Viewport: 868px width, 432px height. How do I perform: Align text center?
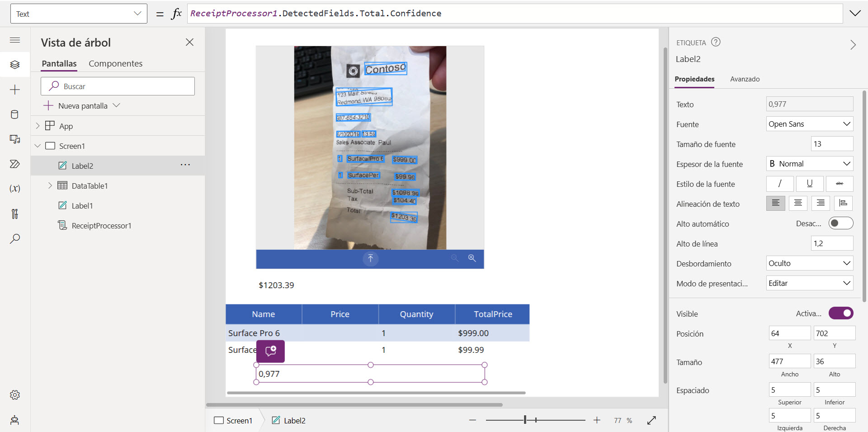[x=798, y=203]
